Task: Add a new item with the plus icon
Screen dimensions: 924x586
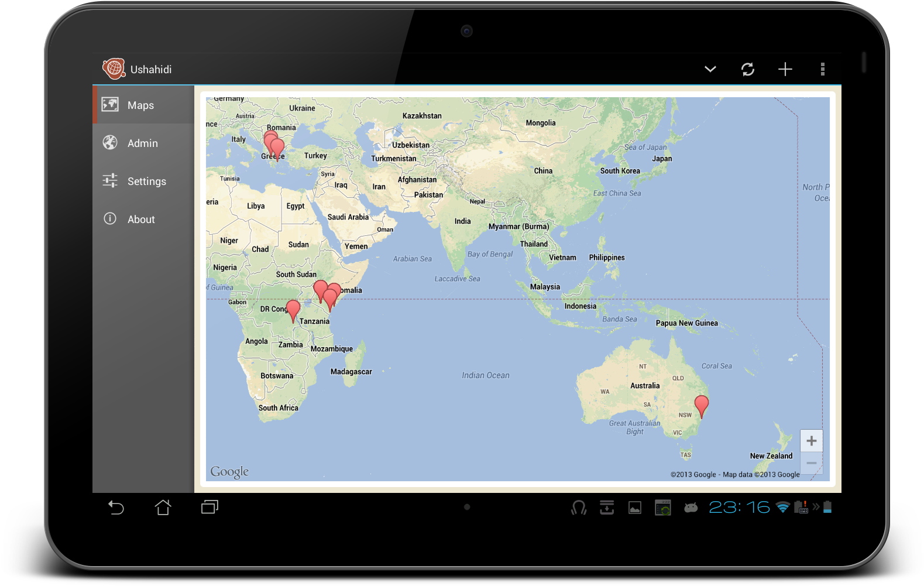Action: [x=785, y=69]
